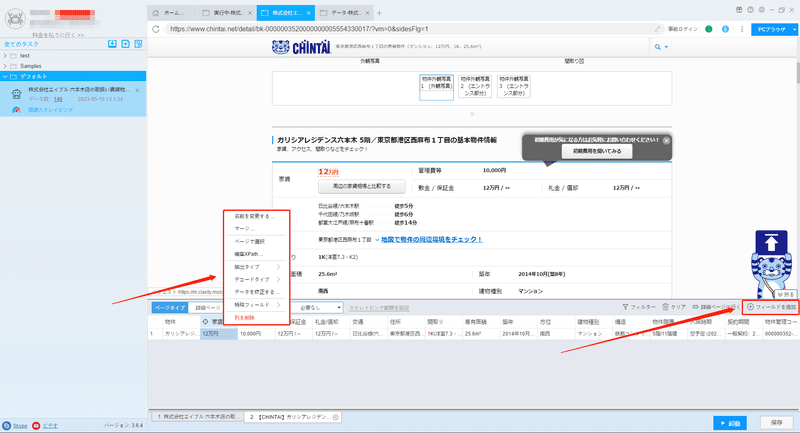Click the フィールドを追加 button
This screenshot has width=800, height=433.
[x=771, y=307]
